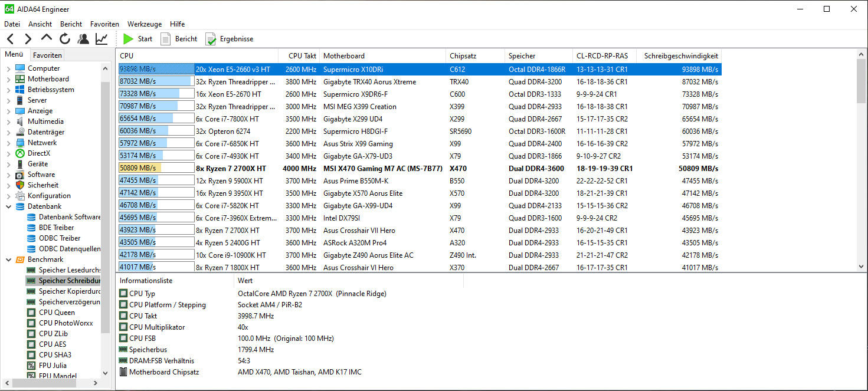Select the CPU AES benchmark item
This screenshot has height=391, width=868.
point(47,344)
